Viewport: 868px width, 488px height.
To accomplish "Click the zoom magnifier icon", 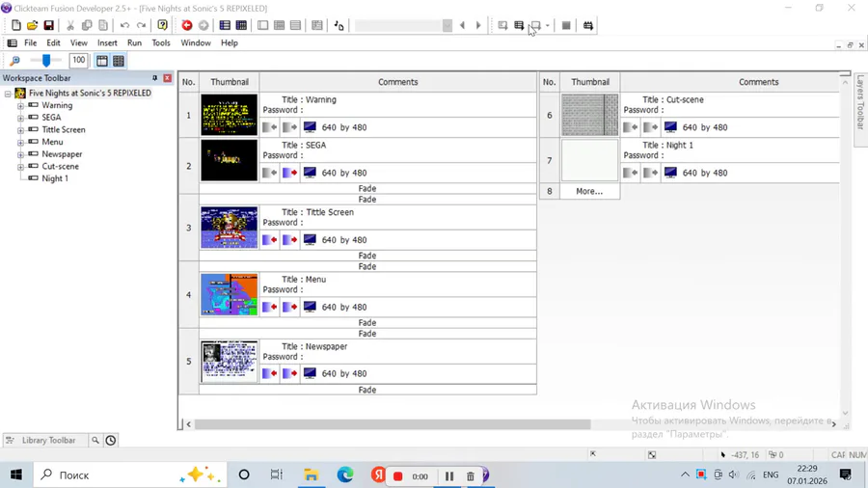I will pyautogui.click(x=14, y=61).
